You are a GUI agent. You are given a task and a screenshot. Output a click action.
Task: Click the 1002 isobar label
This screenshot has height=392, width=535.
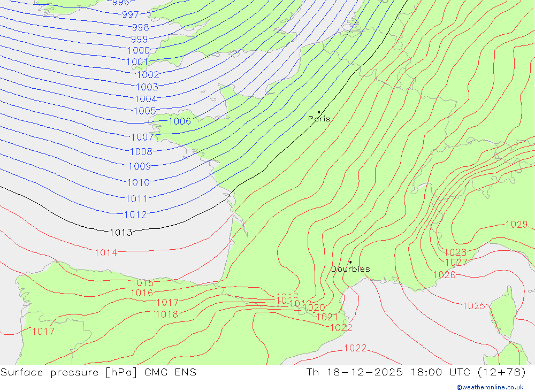point(148,75)
